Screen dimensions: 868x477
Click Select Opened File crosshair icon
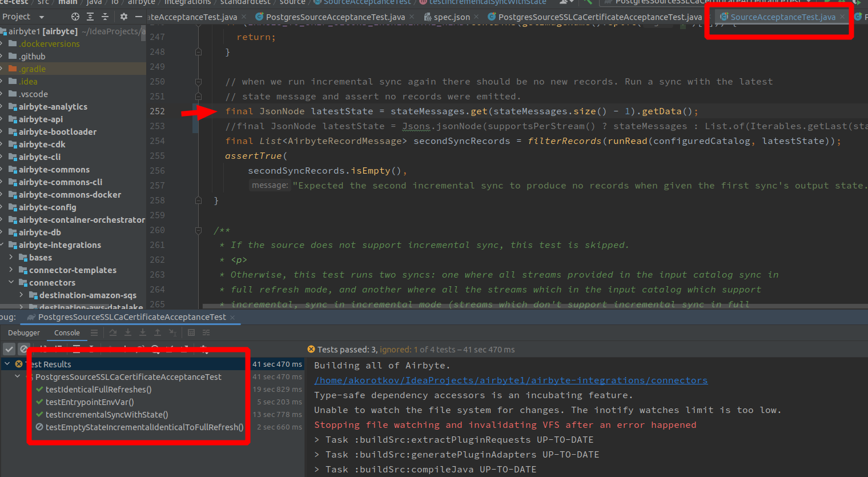click(x=75, y=17)
